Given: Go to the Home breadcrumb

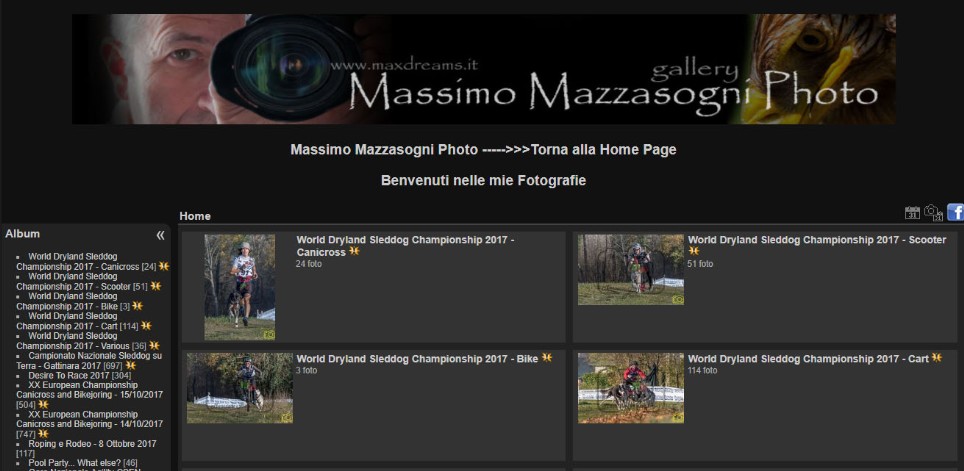Looking at the screenshot, I should [195, 216].
